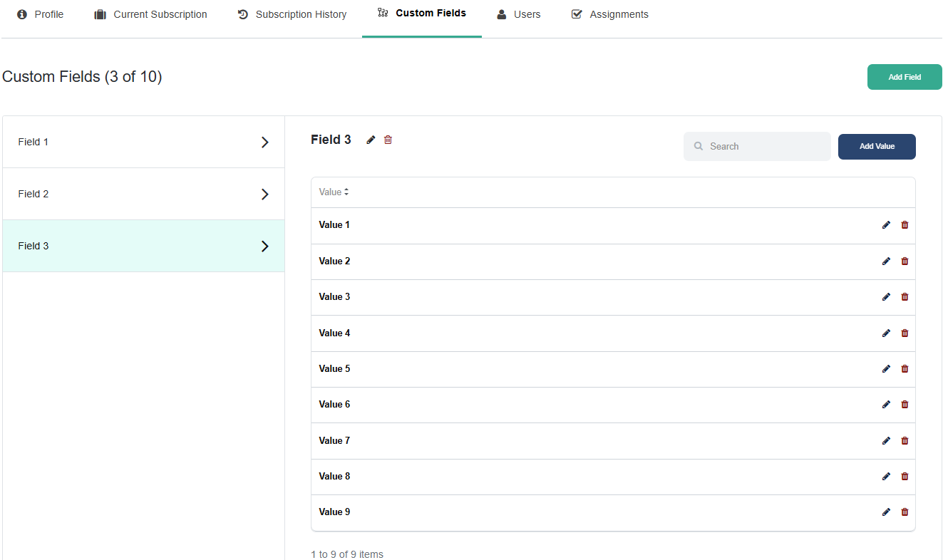Click the trash icon for Value 9
The width and height of the screenshot is (943, 560).
[905, 512]
